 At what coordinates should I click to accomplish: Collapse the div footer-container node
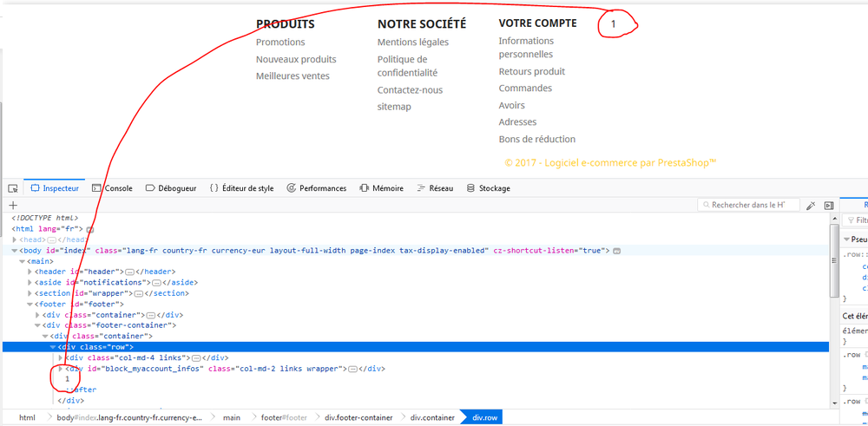click(37, 326)
